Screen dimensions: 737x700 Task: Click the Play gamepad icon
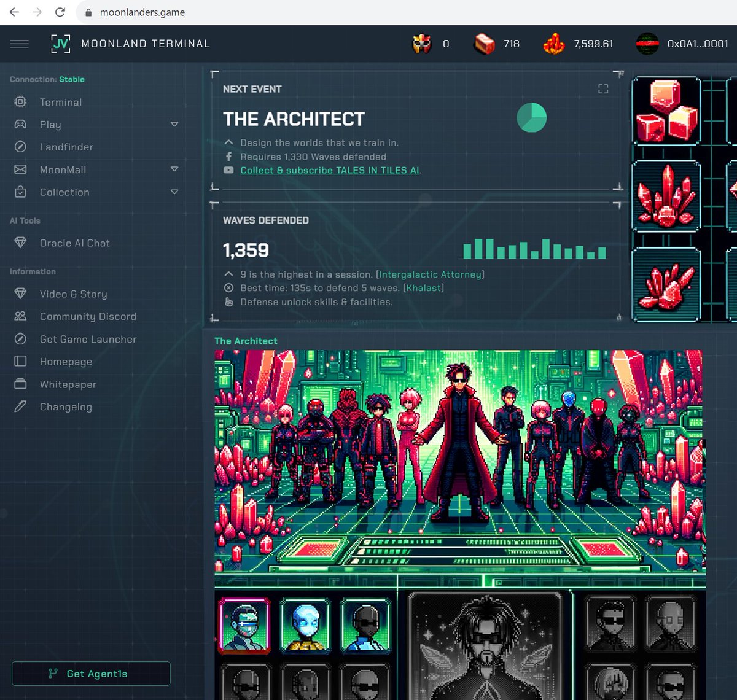[20, 124]
